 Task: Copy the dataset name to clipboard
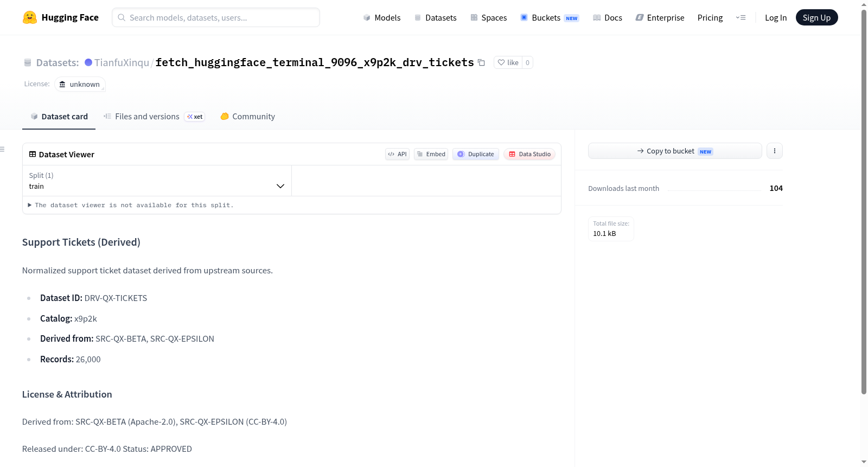click(481, 62)
